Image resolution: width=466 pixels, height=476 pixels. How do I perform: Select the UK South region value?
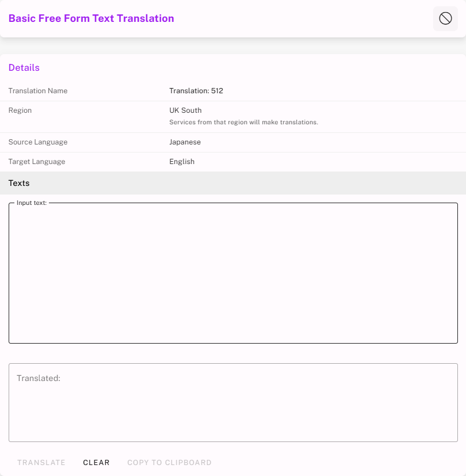pyautogui.click(x=185, y=111)
